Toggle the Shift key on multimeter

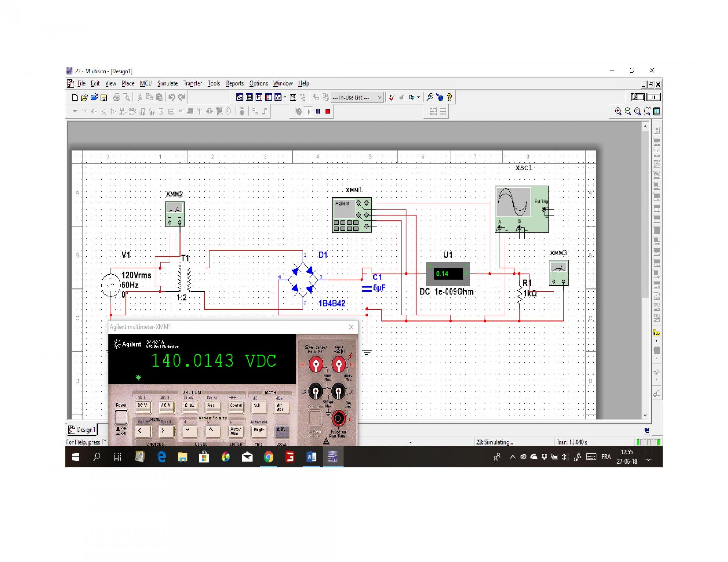coord(281,431)
